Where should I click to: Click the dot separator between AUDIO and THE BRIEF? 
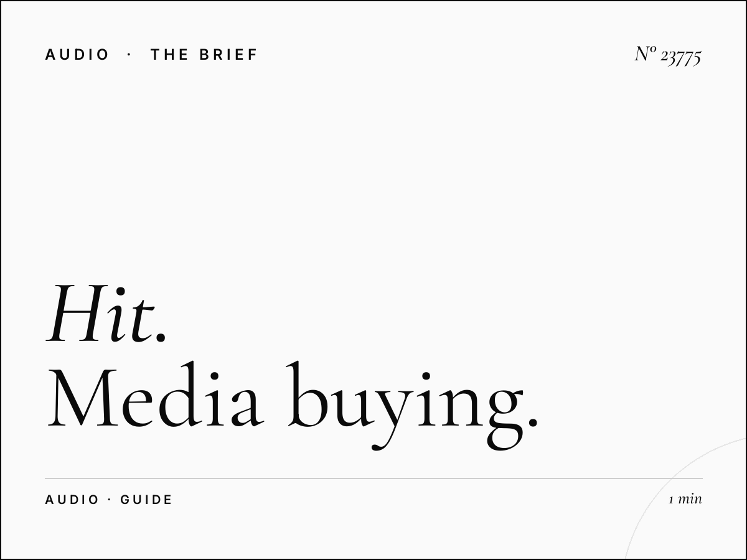[x=129, y=55]
